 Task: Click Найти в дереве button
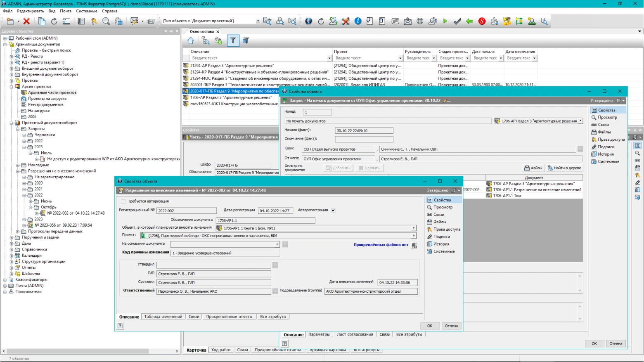tap(564, 168)
